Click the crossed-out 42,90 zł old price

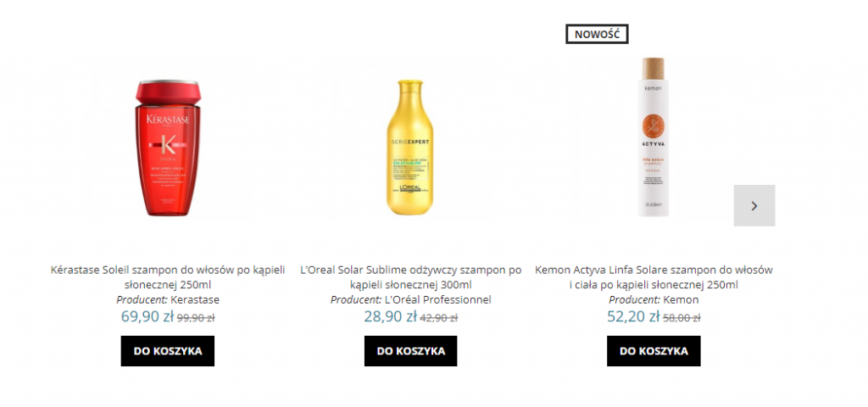pyautogui.click(x=439, y=318)
